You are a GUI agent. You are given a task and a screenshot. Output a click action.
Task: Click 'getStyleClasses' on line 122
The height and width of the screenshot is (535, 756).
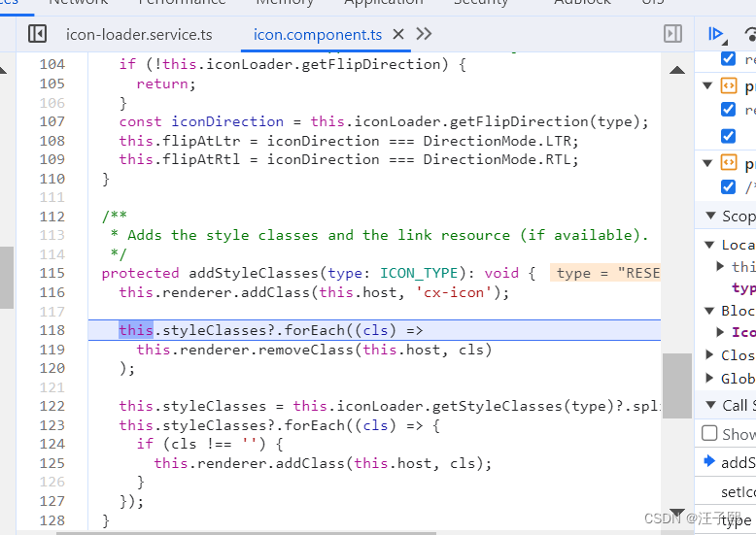(498, 406)
